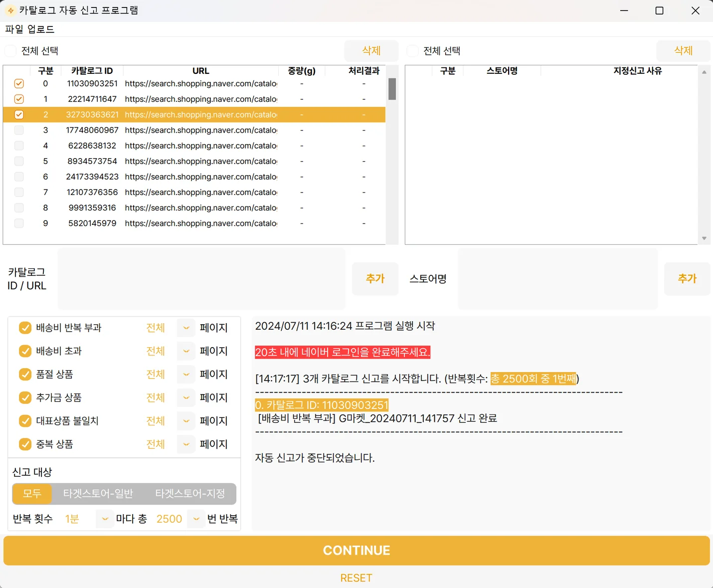Screen dimensions: 713x588
Task: Click the left 삭제 button above catalog table
Action: (371, 50)
